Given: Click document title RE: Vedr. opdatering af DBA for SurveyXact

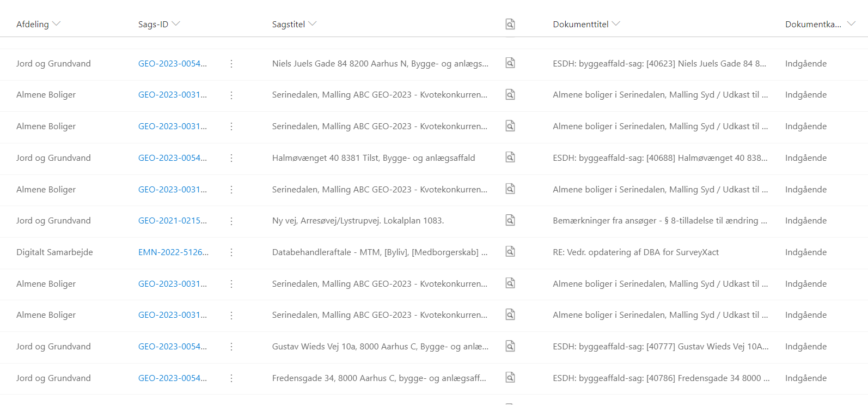Looking at the screenshot, I should coord(635,252).
